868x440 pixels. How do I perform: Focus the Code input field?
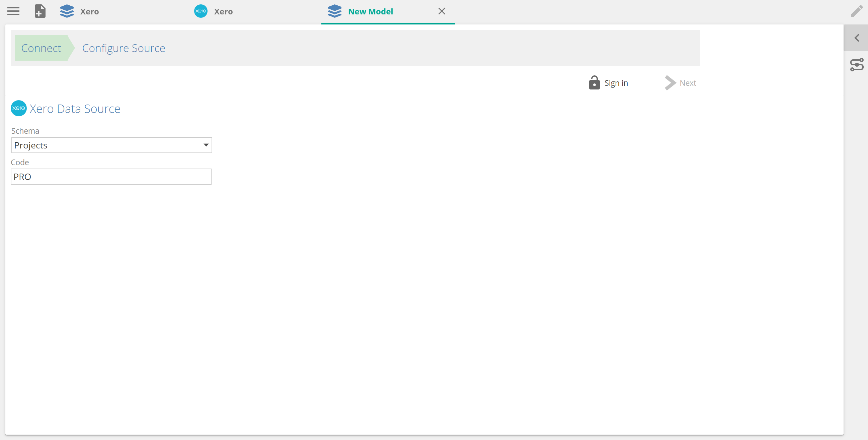pyautogui.click(x=111, y=177)
